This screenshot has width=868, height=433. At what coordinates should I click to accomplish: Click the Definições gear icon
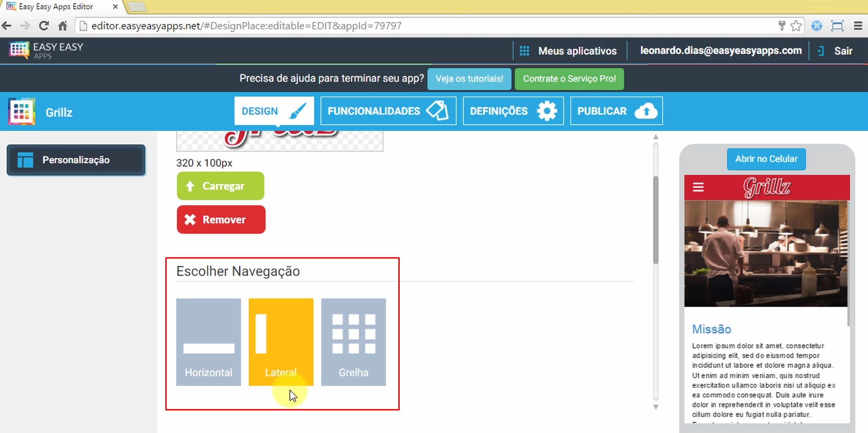[546, 110]
